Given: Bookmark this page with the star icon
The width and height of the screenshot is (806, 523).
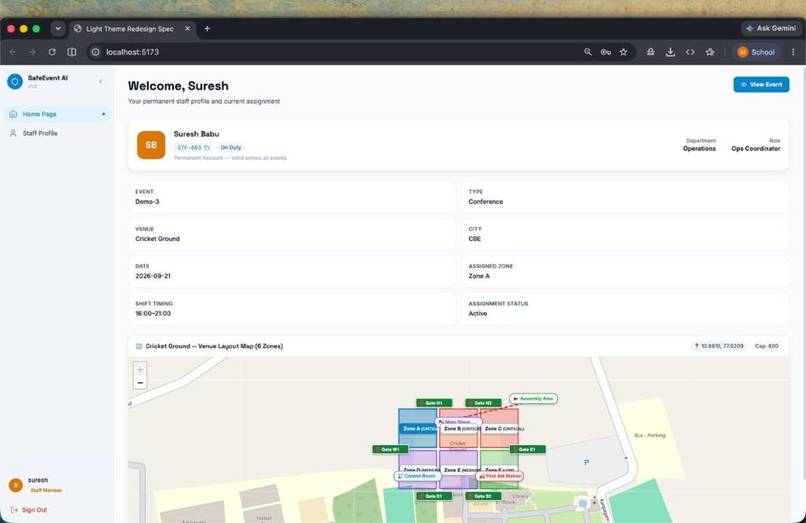Looking at the screenshot, I should (x=623, y=52).
